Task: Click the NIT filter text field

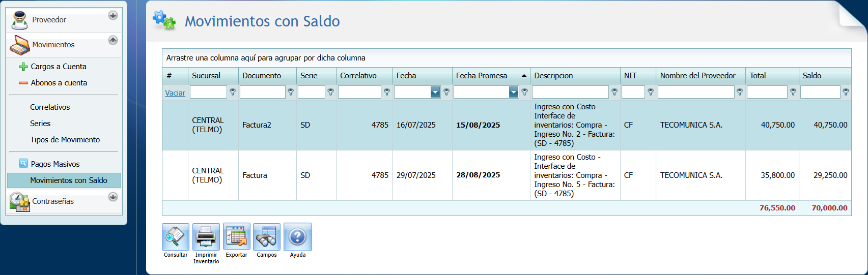Action: click(633, 92)
